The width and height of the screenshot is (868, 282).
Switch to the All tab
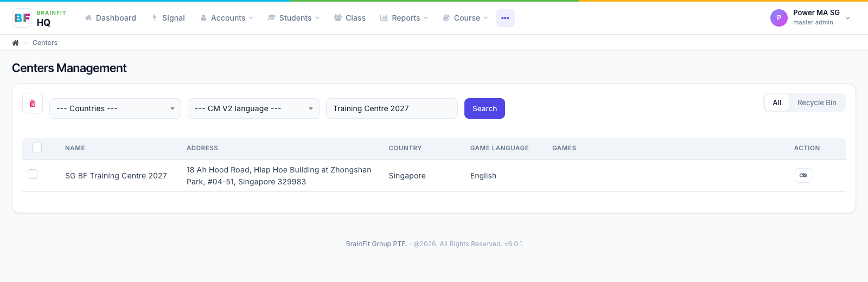pyautogui.click(x=777, y=102)
